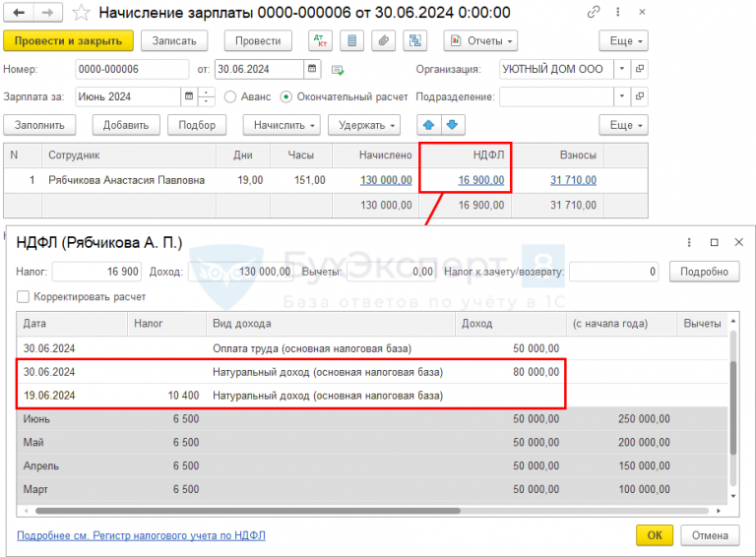The height and width of the screenshot is (557, 756).
Task: Show Дт/Кт postings of the document
Action: tap(320, 41)
